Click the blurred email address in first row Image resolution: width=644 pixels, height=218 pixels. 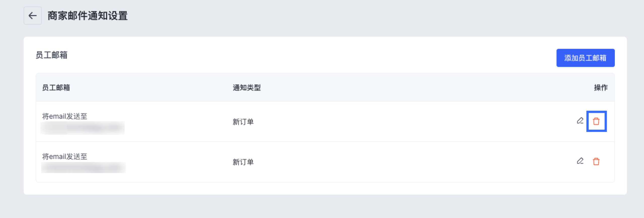point(83,128)
